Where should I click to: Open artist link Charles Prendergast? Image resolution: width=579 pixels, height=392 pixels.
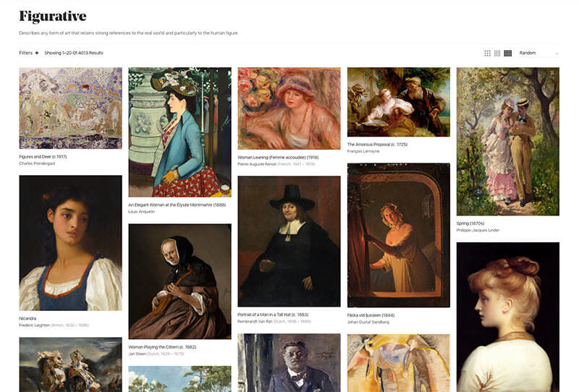click(x=37, y=163)
